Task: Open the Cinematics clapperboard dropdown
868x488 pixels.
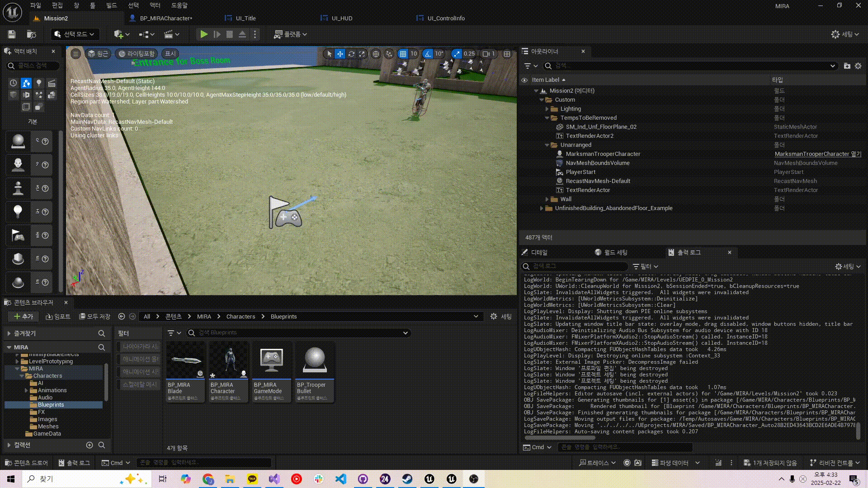Action: 171,34
